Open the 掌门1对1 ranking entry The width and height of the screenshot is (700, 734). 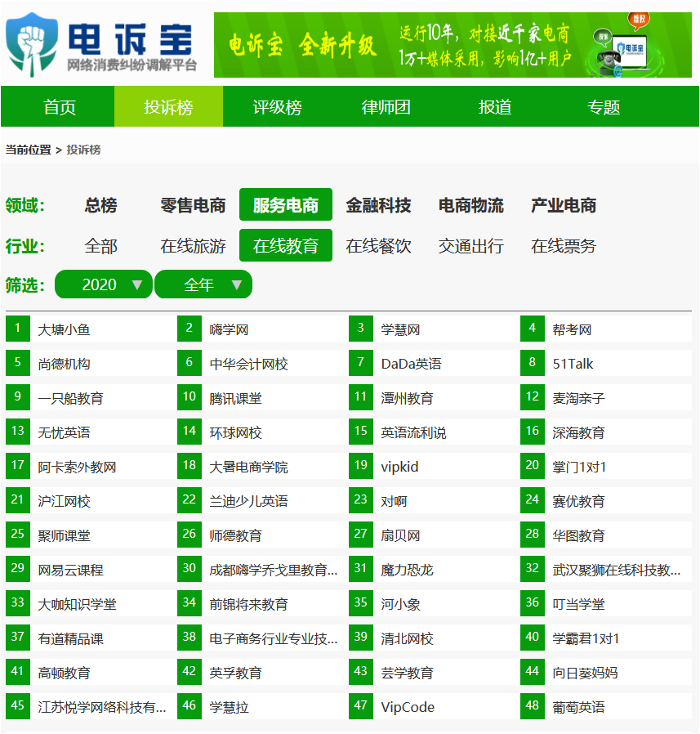(606, 466)
